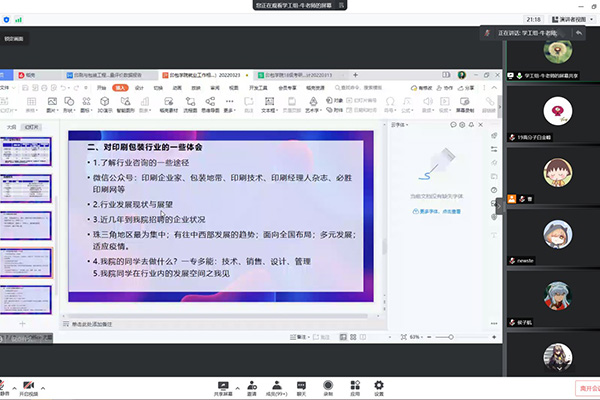Click the 共享屏幕 share screen icon
This screenshot has width=600, height=400.
point(224,384)
